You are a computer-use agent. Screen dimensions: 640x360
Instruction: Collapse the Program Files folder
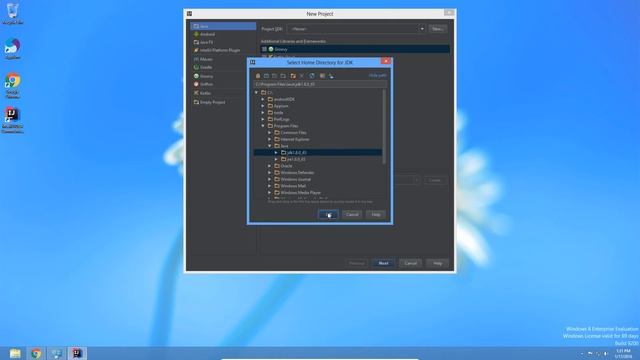click(x=263, y=126)
